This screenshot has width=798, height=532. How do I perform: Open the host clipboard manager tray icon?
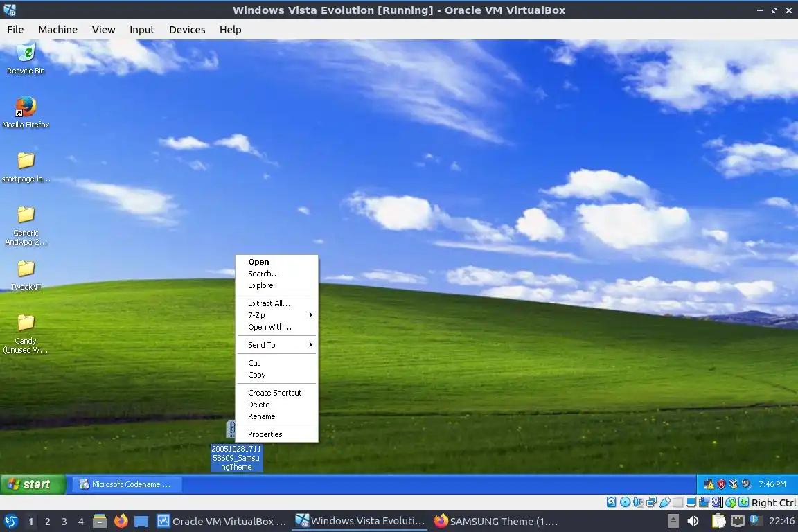tap(719, 522)
